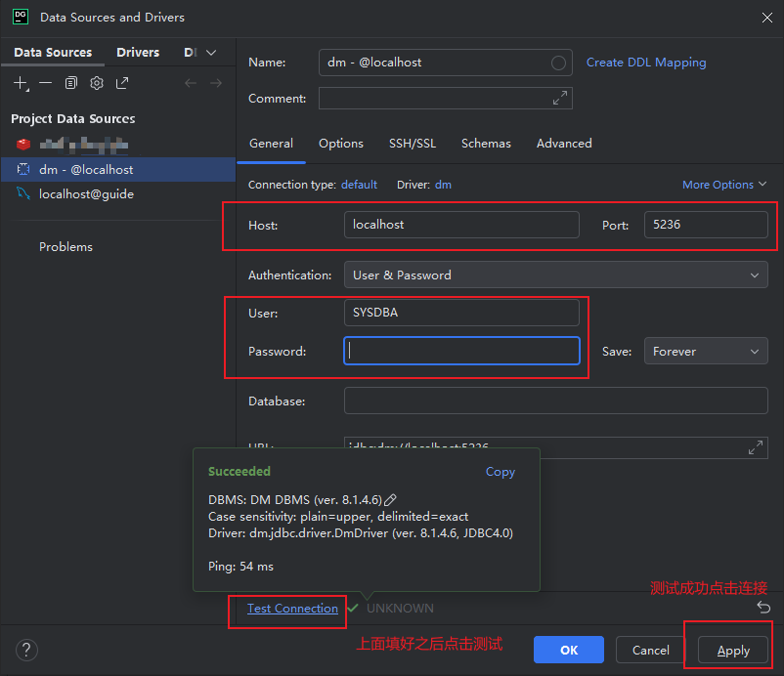Click the User field containing SYSDBA
The image size is (784, 676).
[461, 313]
